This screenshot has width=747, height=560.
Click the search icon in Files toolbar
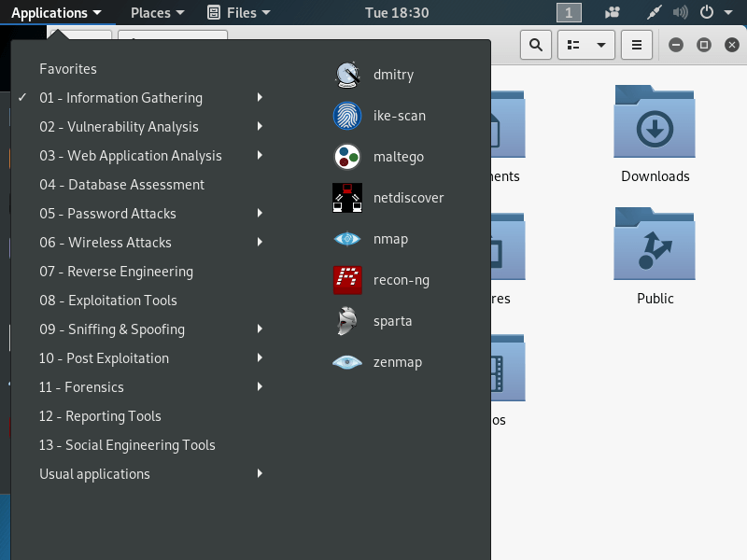click(x=536, y=45)
